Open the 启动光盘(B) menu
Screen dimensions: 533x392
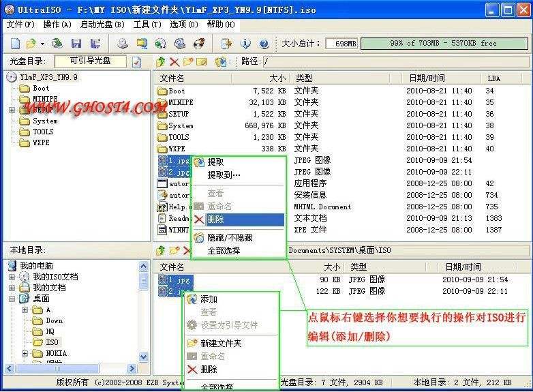[x=102, y=25]
